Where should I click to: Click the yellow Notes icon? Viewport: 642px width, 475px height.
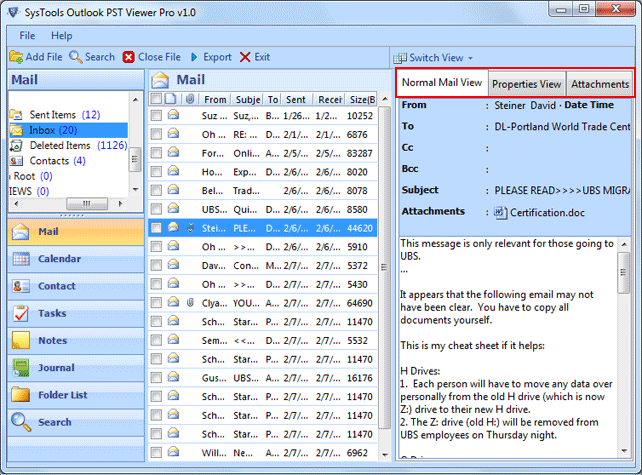pyautogui.click(x=21, y=340)
